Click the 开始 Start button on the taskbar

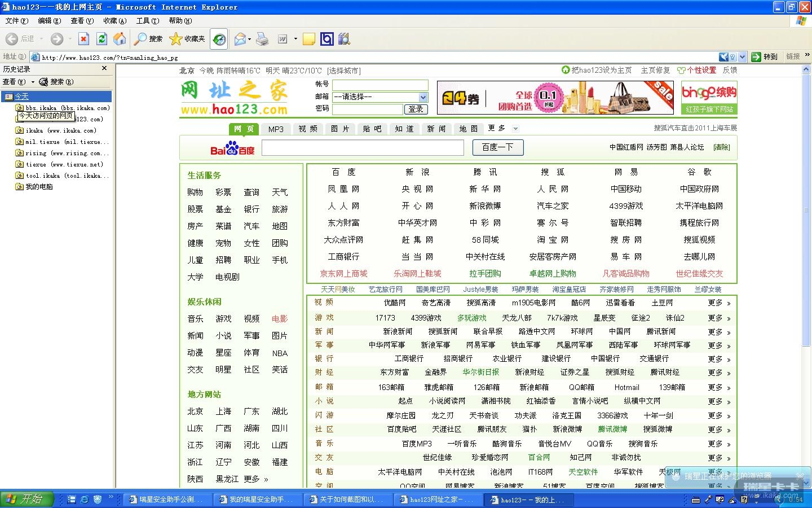[x=27, y=499]
